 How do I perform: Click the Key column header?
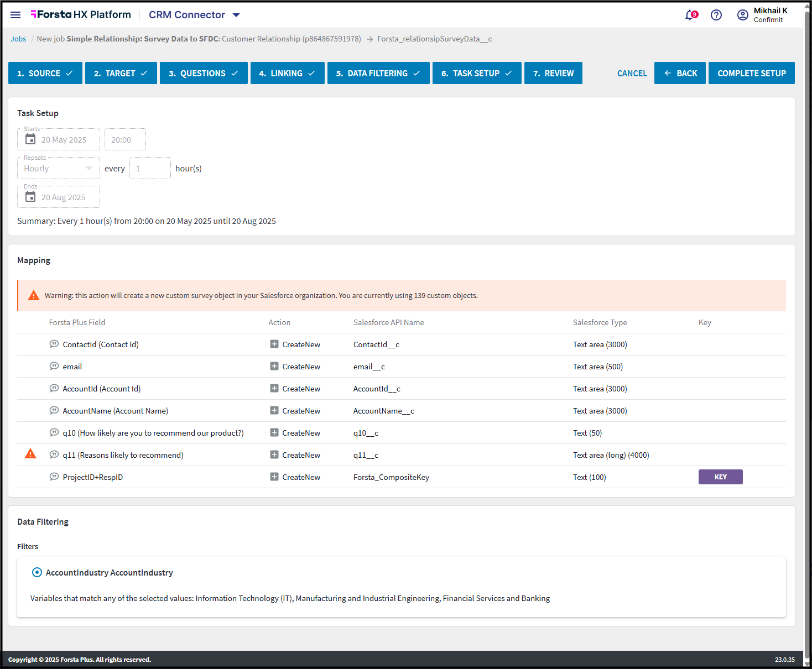(705, 322)
